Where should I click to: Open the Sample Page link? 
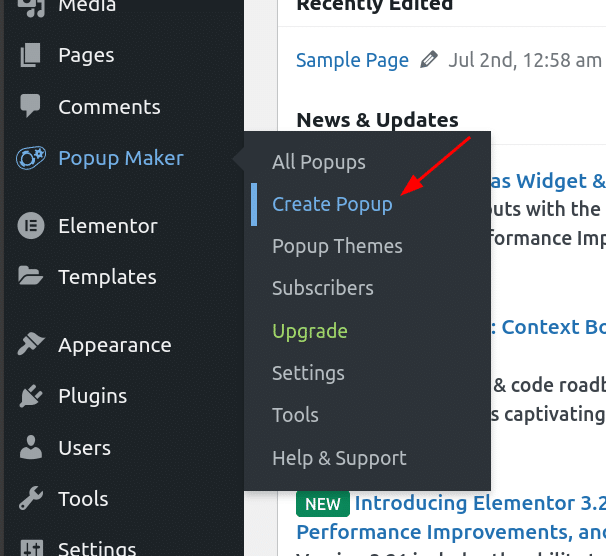[352, 60]
